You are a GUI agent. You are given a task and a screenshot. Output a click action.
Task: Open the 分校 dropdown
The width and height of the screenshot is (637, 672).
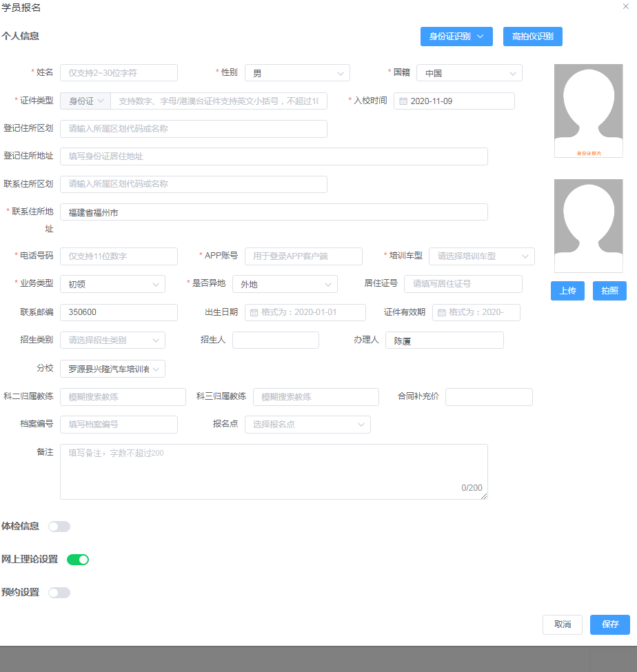click(112, 369)
